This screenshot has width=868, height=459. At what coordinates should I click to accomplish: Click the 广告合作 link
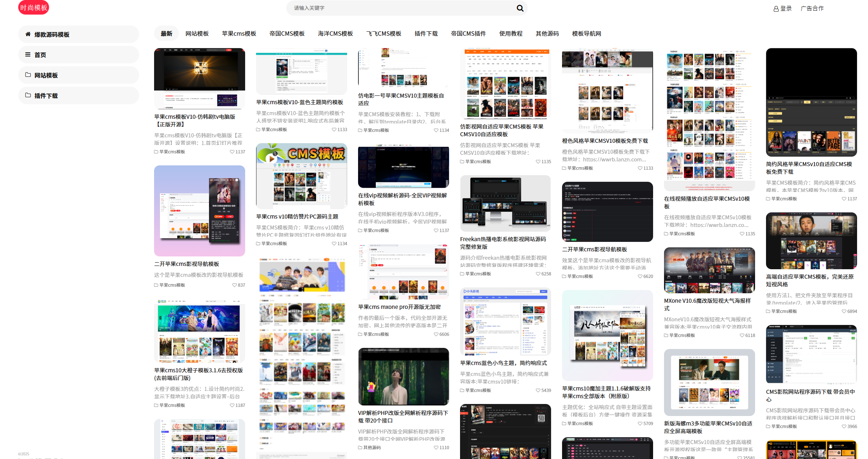(812, 8)
